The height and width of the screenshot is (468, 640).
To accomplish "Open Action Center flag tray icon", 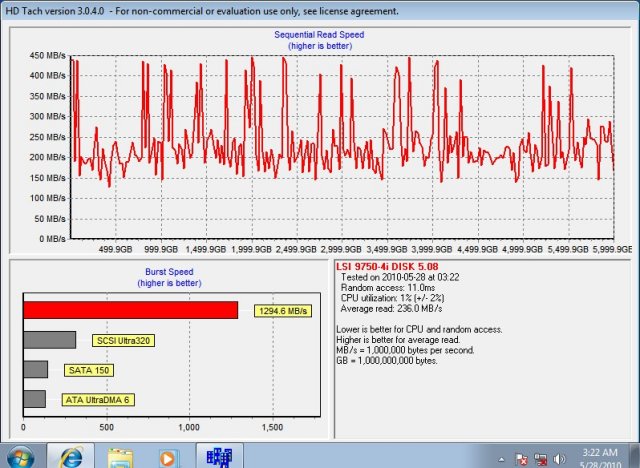I will [x=520, y=459].
